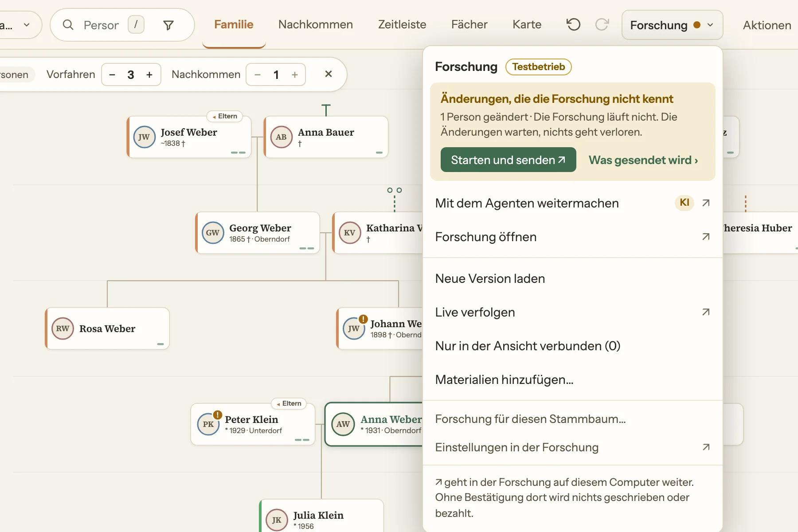This screenshot has height=532, width=798.
Task: Decrease Vorfahren generations with minus
Action: (112, 74)
